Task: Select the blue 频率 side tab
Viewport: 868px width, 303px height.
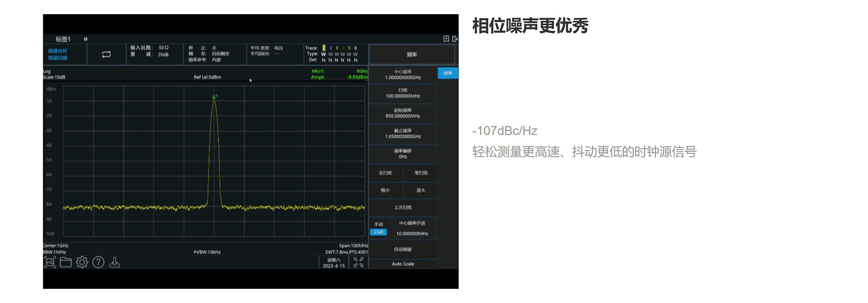Action: 448,73
